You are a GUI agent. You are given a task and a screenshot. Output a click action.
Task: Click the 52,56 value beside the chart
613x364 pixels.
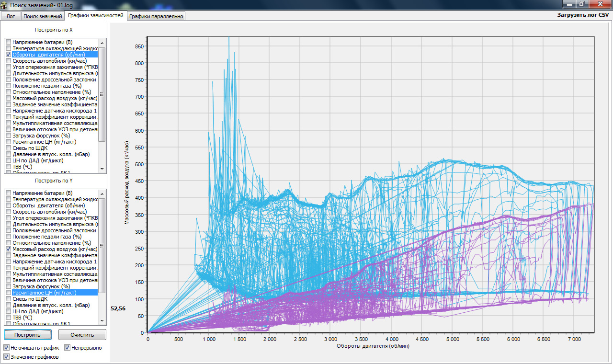tap(118, 309)
